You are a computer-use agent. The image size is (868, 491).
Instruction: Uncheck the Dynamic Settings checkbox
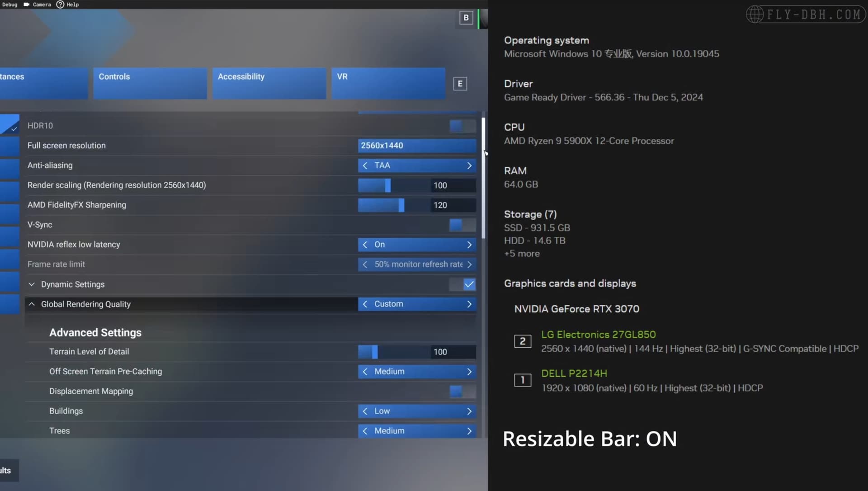pos(468,284)
